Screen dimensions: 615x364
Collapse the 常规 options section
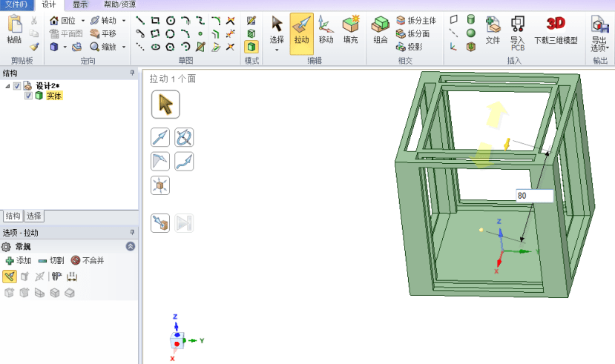pyautogui.click(x=131, y=246)
